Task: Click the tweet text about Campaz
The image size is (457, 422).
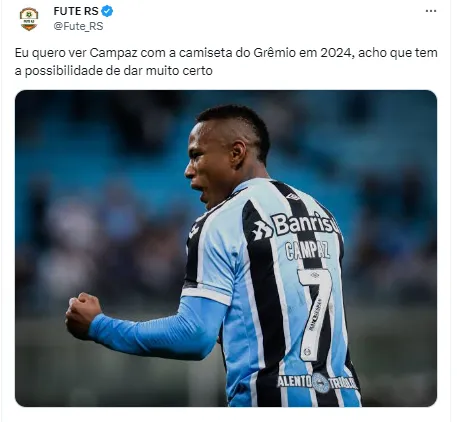Action: [x=226, y=62]
